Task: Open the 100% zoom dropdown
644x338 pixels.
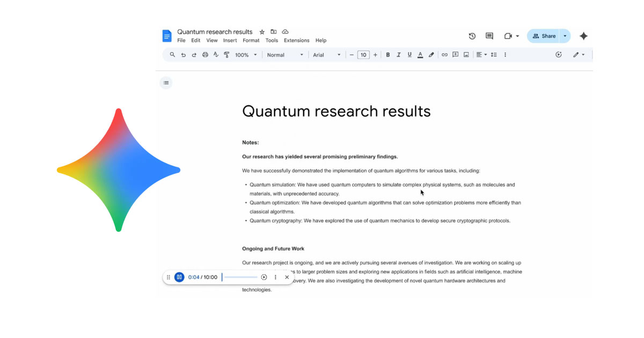Action: coord(246,55)
